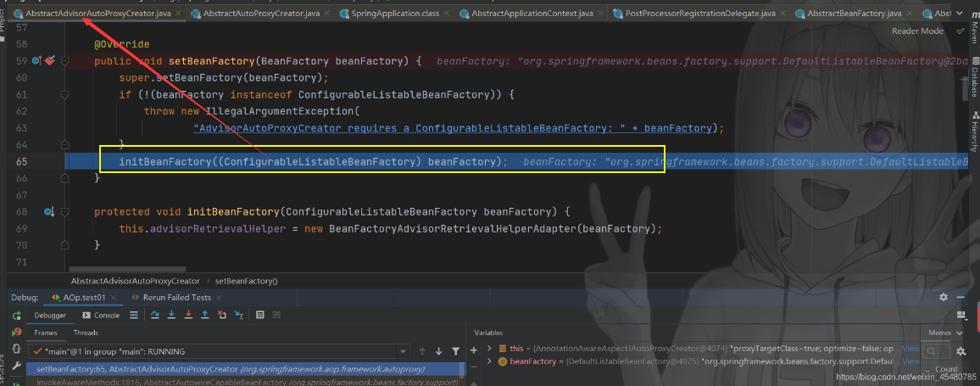
Task: Click Memory view settings gear icon
Action: point(961,352)
